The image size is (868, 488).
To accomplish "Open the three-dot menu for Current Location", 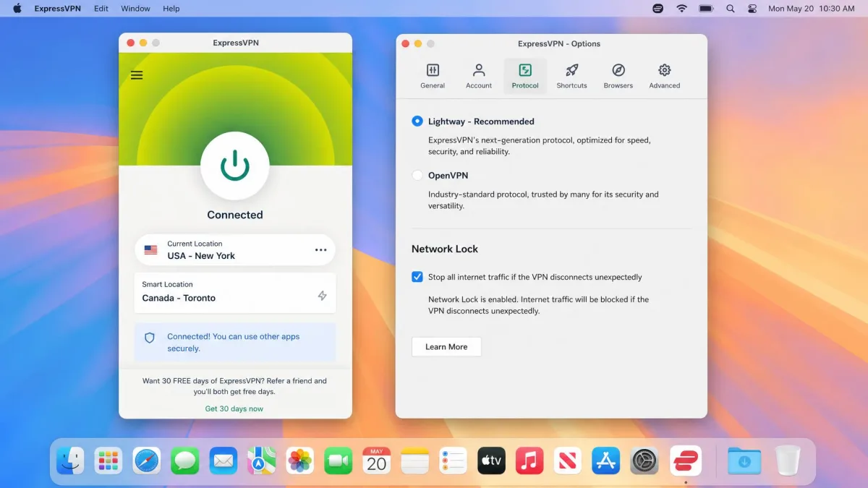I will [x=320, y=250].
